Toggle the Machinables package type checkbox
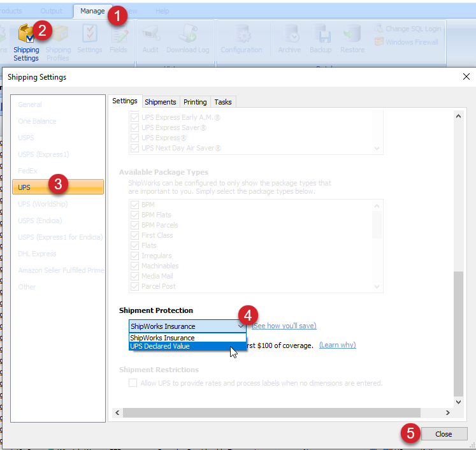Viewport: 476px width, 450px height. [135, 266]
